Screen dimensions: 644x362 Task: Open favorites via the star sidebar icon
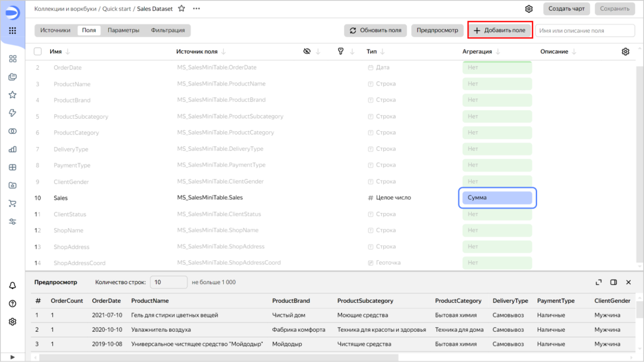coord(13,94)
